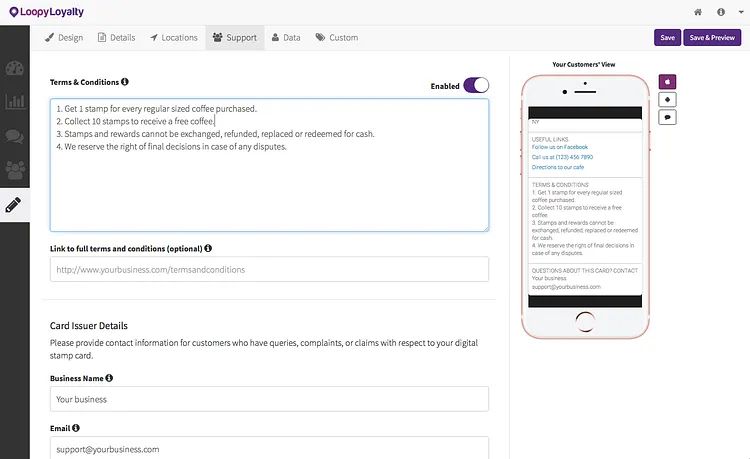The image size is (750, 459).
Task: Click the phone preview home button
Action: [585, 321]
